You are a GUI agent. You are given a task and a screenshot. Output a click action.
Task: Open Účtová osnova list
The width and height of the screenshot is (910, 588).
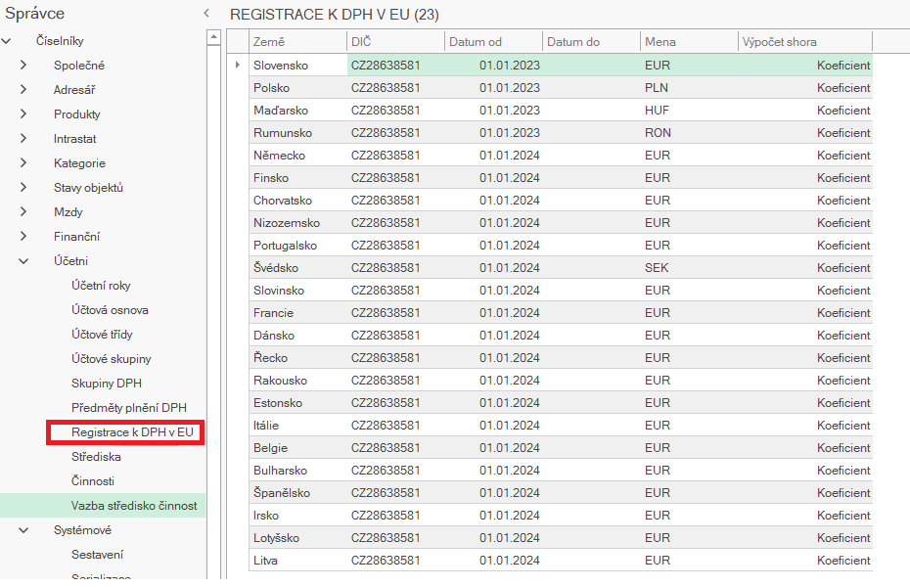[x=110, y=310]
